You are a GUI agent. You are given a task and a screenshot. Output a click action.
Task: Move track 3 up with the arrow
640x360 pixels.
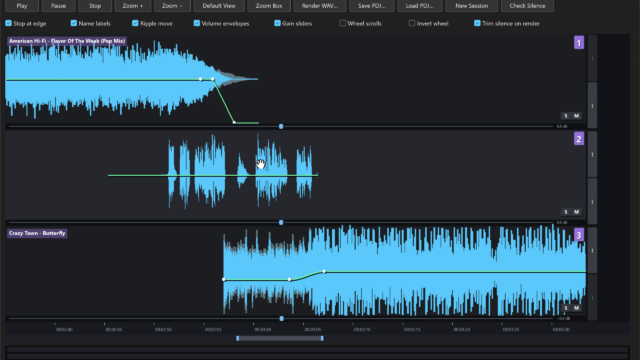click(x=592, y=251)
